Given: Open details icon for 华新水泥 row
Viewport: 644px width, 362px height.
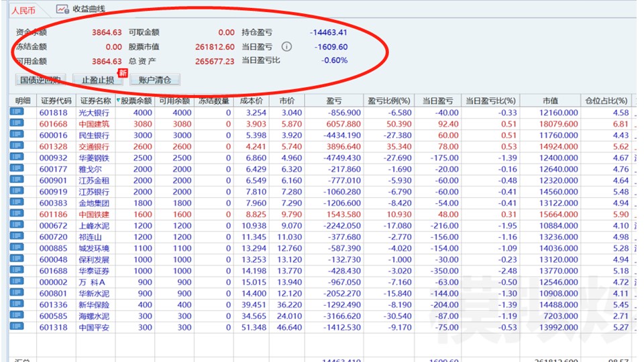Looking at the screenshot, I should pos(16,292).
